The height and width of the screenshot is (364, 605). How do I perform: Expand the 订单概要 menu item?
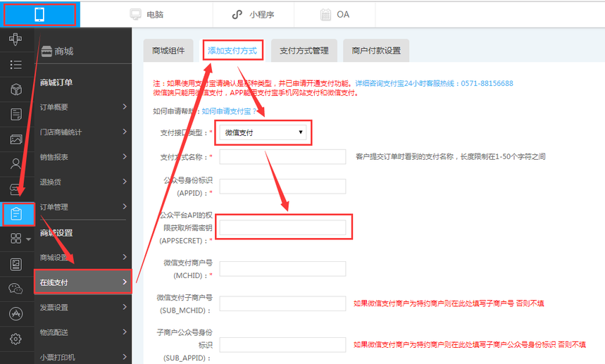click(x=83, y=107)
